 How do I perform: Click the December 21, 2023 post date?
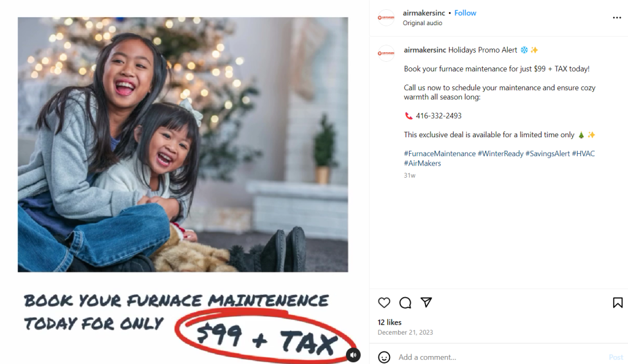[x=405, y=332]
